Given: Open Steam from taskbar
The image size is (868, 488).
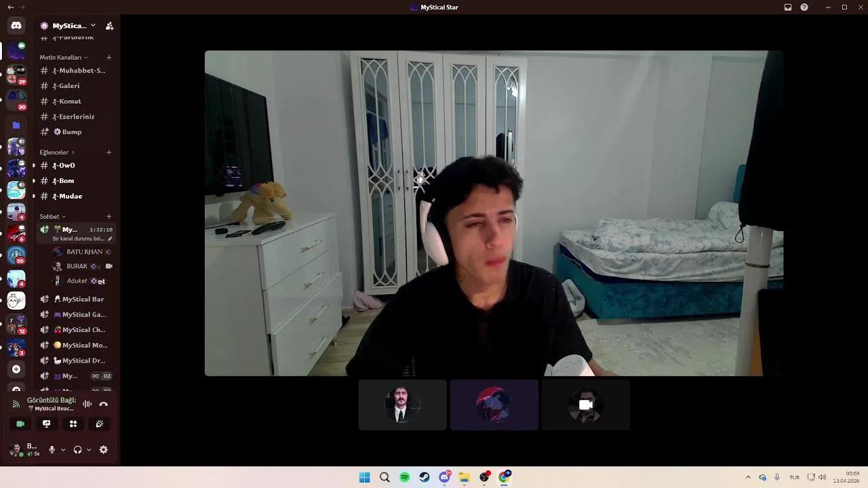Looking at the screenshot, I should pos(425,477).
